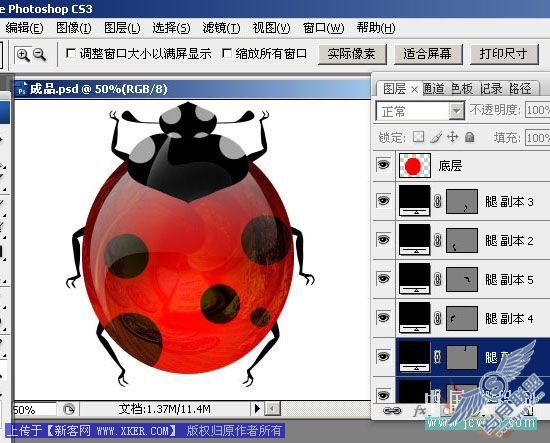
Task: Click link icon on 腿 副本 3 layer
Action: 437,201
